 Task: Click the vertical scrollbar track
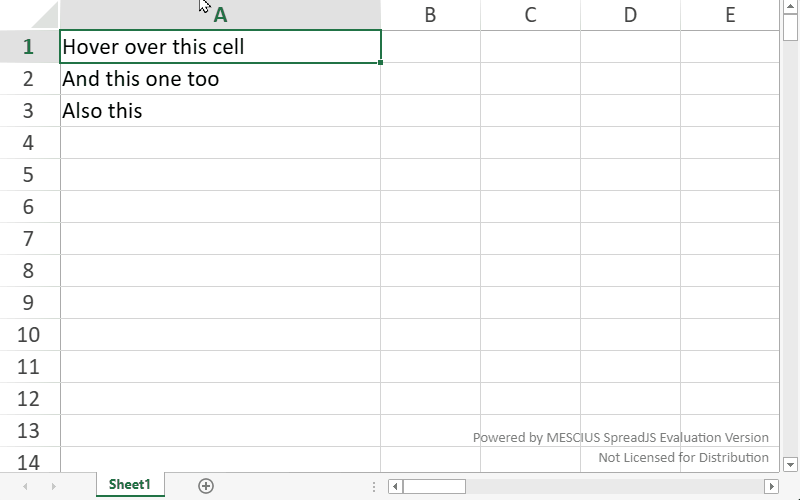[x=790, y=250]
